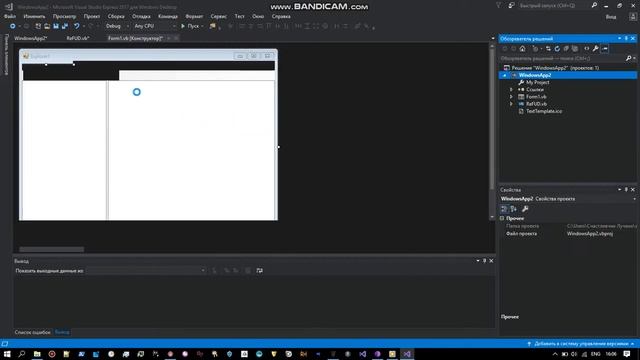Viewport: 640px width, 360px height.
Task: Click Add to Source Control in status bar
Action: pos(581,344)
